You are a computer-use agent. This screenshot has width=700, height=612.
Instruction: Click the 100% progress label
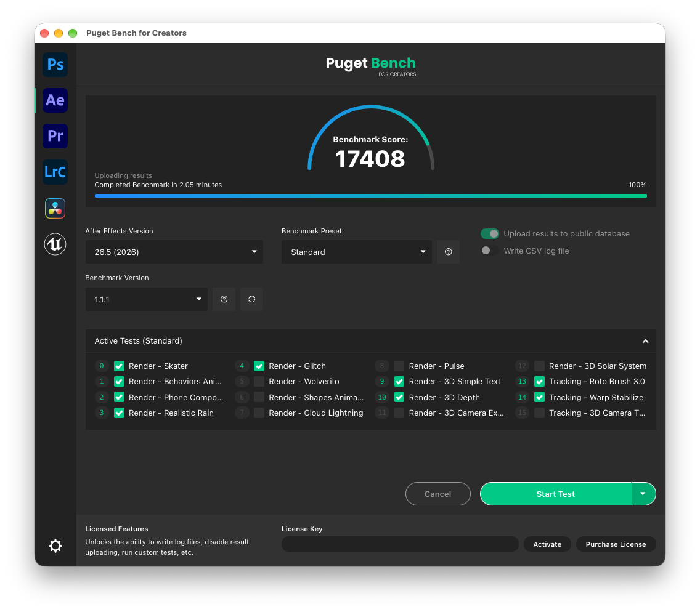(638, 185)
